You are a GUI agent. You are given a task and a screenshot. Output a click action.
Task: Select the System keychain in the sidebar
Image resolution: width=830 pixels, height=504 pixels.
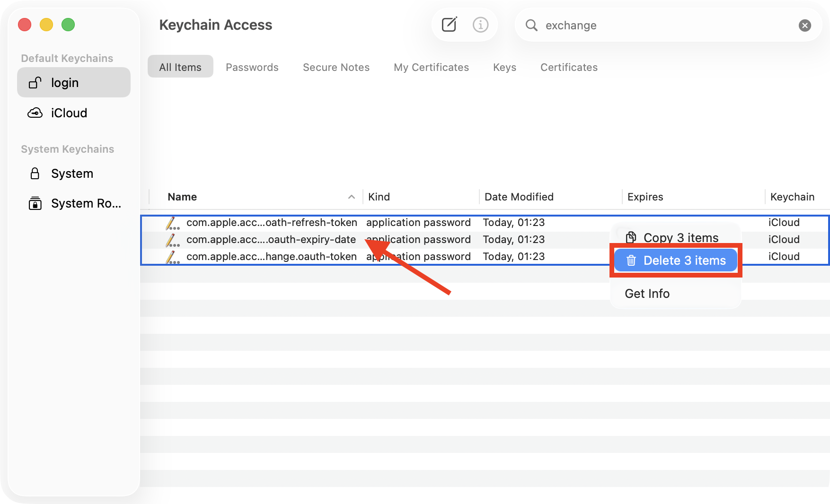tap(71, 174)
